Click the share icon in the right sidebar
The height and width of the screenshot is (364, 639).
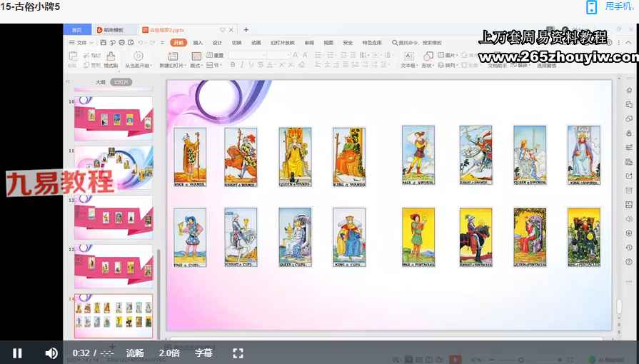pyautogui.click(x=629, y=176)
